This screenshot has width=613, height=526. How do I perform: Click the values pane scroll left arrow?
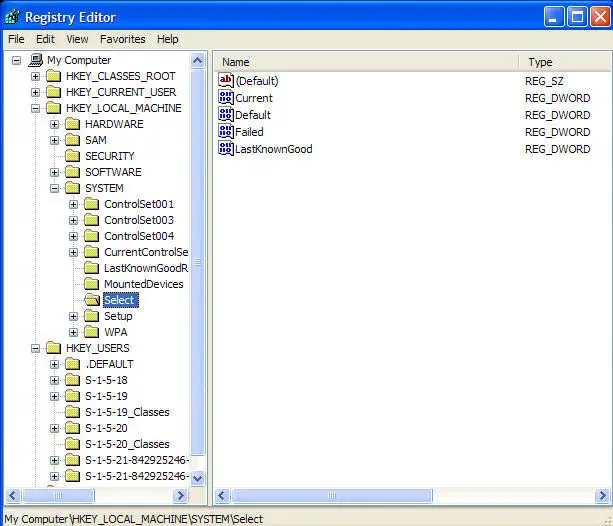coord(222,496)
